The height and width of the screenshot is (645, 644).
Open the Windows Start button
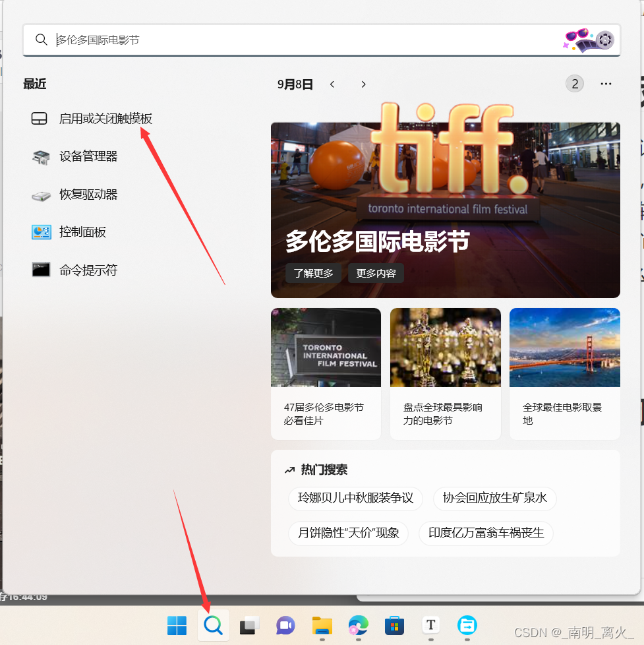pyautogui.click(x=177, y=626)
